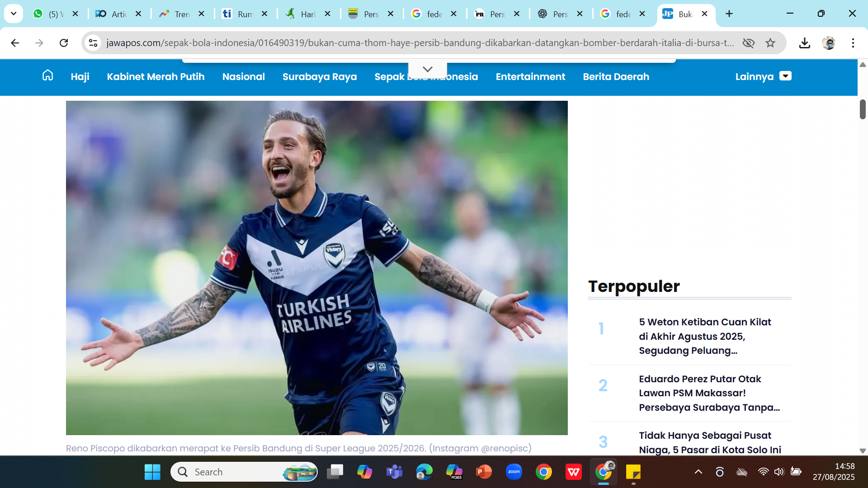Open the volume control in tray
Viewport: 868px width, 488px height.
tap(779, 472)
